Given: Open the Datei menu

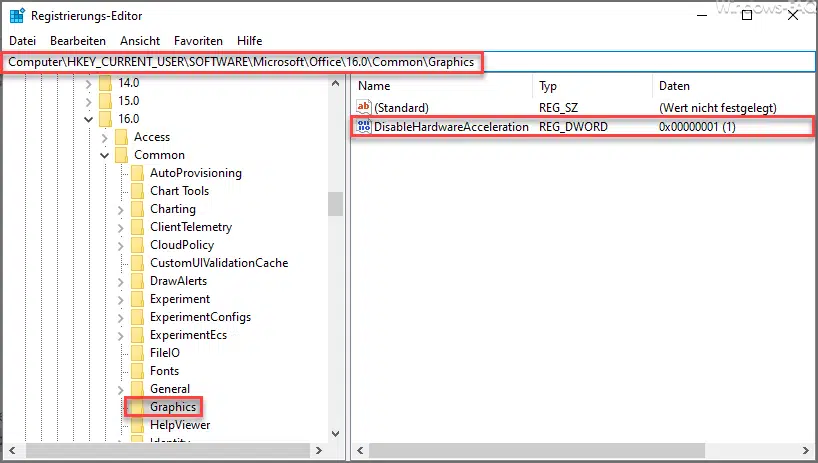Looking at the screenshot, I should 22,40.
